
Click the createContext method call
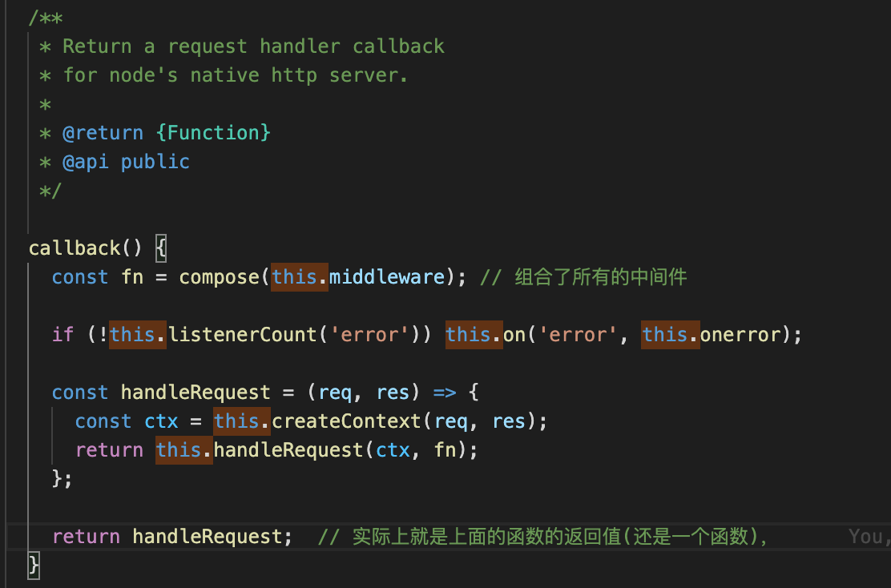(346, 421)
